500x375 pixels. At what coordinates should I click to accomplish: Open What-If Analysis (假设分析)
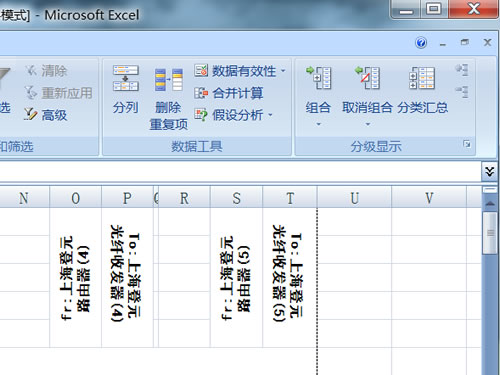coord(229,115)
